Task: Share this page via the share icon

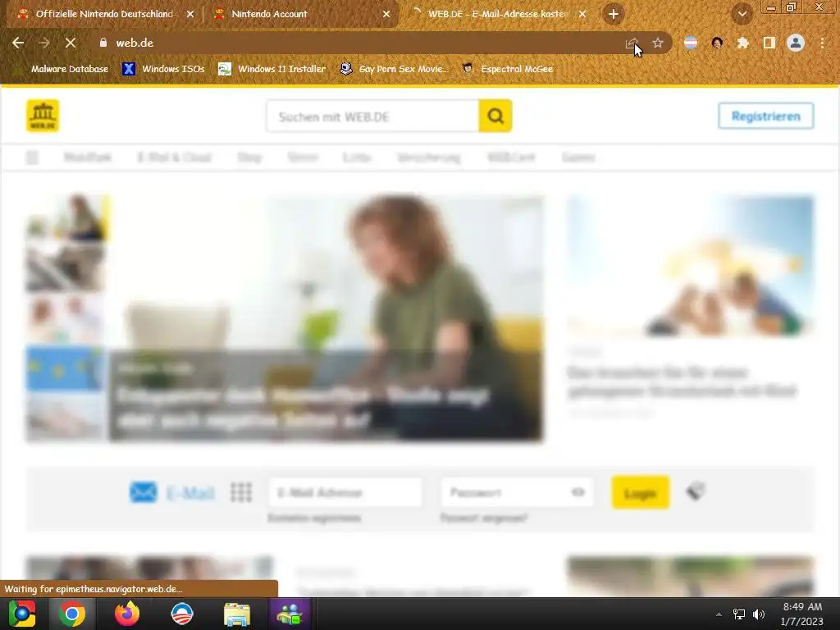Action: tap(632, 43)
